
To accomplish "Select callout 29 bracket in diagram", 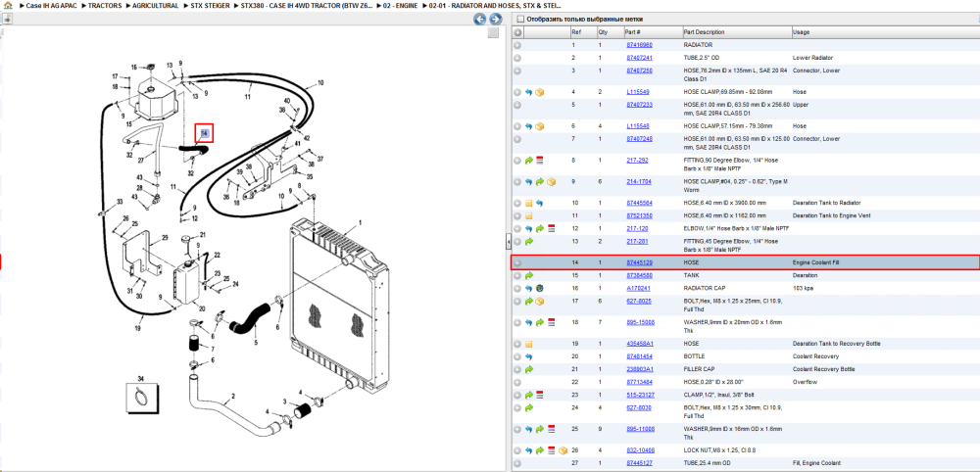I will pyautogui.click(x=165, y=238).
